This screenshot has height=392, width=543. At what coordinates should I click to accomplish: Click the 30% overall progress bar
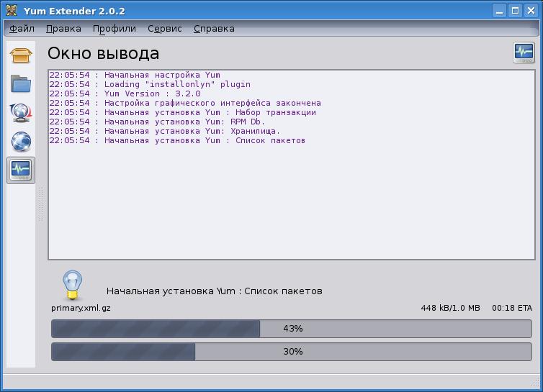292,352
